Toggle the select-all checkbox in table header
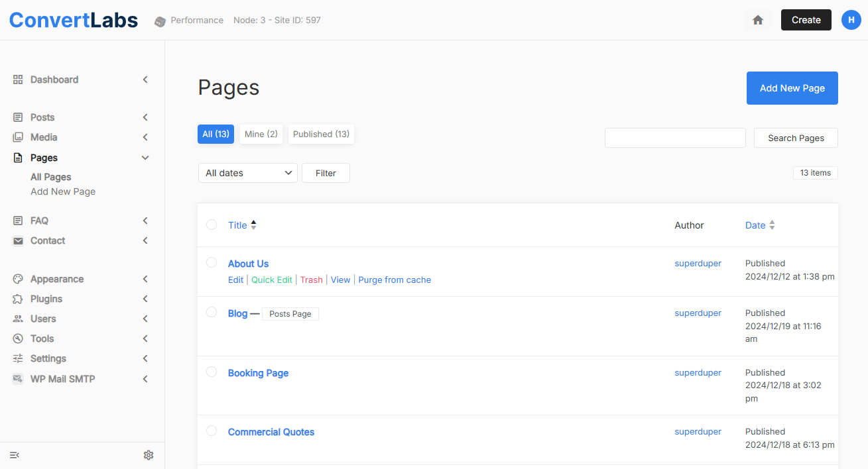This screenshot has width=868, height=469. [x=212, y=225]
